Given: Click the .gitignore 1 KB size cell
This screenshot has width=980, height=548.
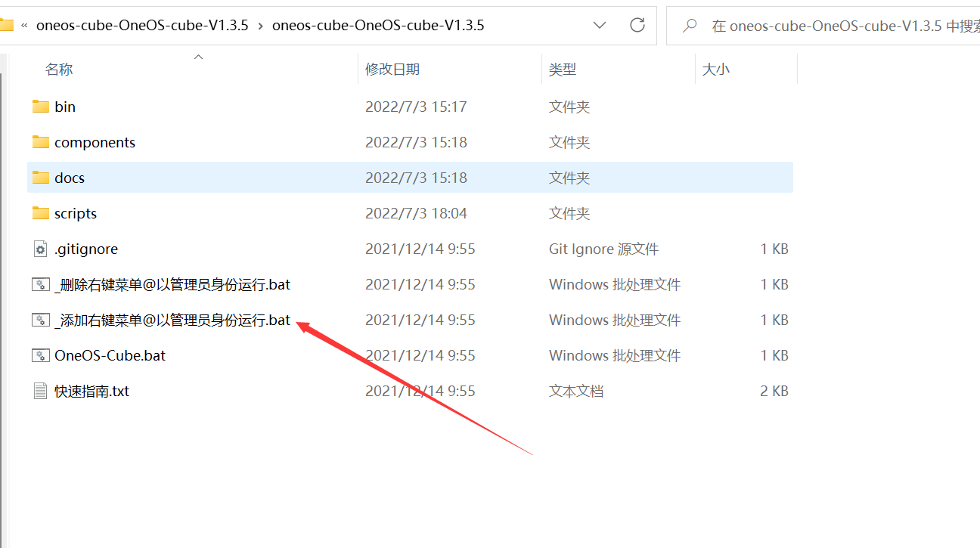Looking at the screenshot, I should click(774, 249).
